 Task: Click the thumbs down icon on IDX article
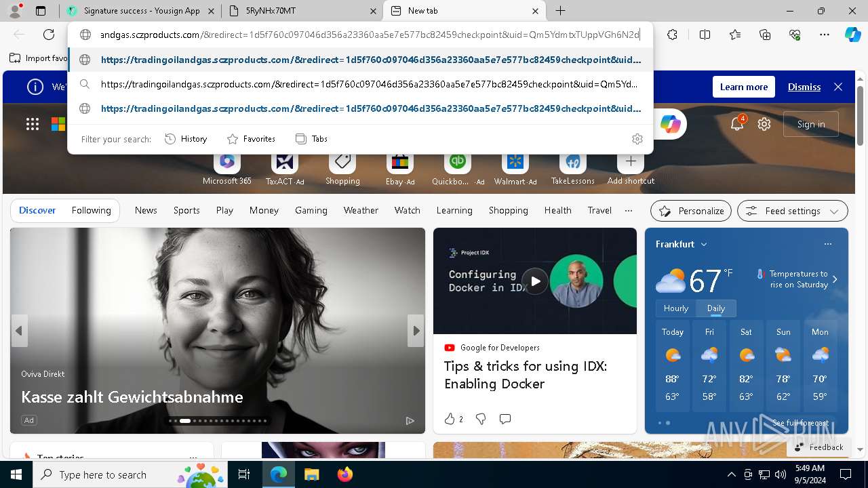pos(481,419)
